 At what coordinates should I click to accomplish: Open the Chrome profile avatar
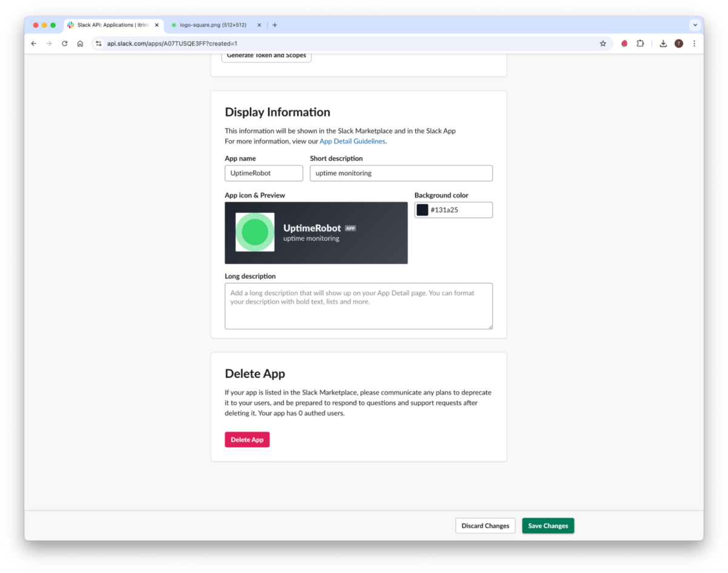(x=678, y=43)
